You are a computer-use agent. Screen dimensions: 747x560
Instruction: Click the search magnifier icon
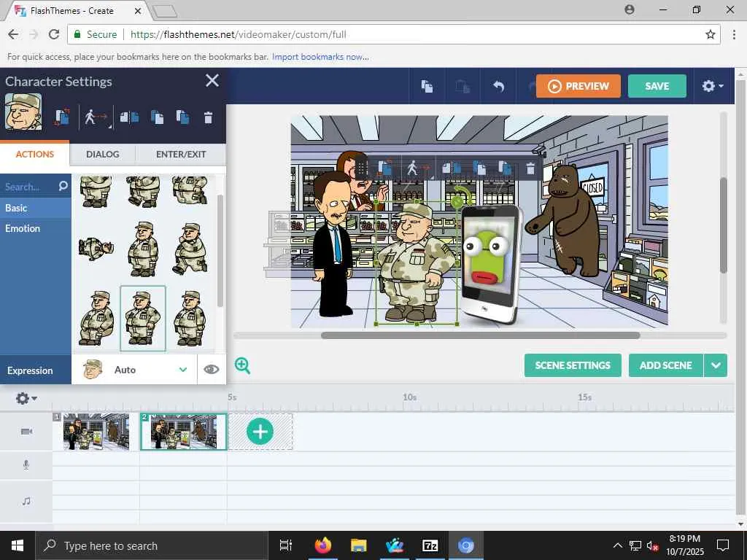point(63,186)
